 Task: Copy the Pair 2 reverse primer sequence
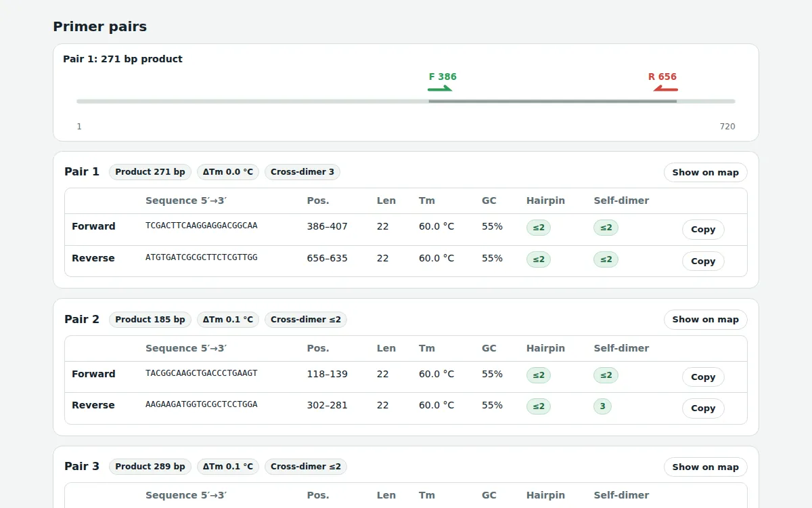(x=703, y=408)
